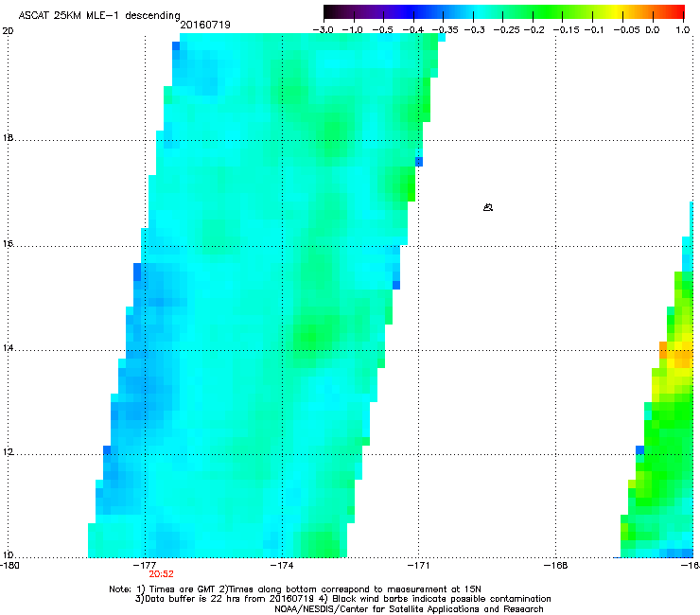Click the note "Data buffer is 22 hrs"
The image size is (700, 615).
(x=194, y=599)
